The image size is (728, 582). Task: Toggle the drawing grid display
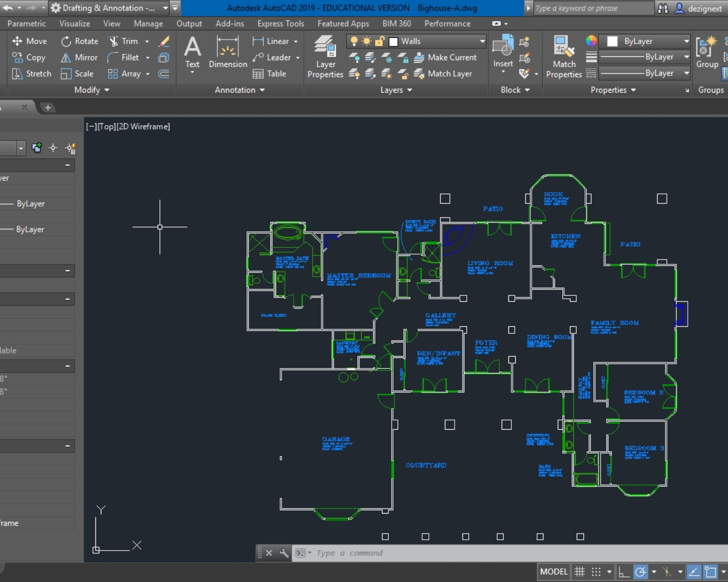(x=580, y=572)
